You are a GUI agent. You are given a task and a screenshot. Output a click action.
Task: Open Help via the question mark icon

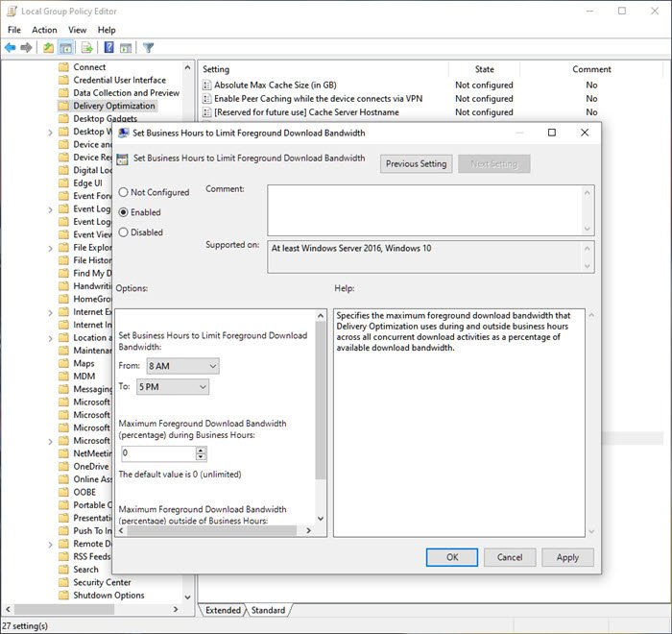pos(108,48)
